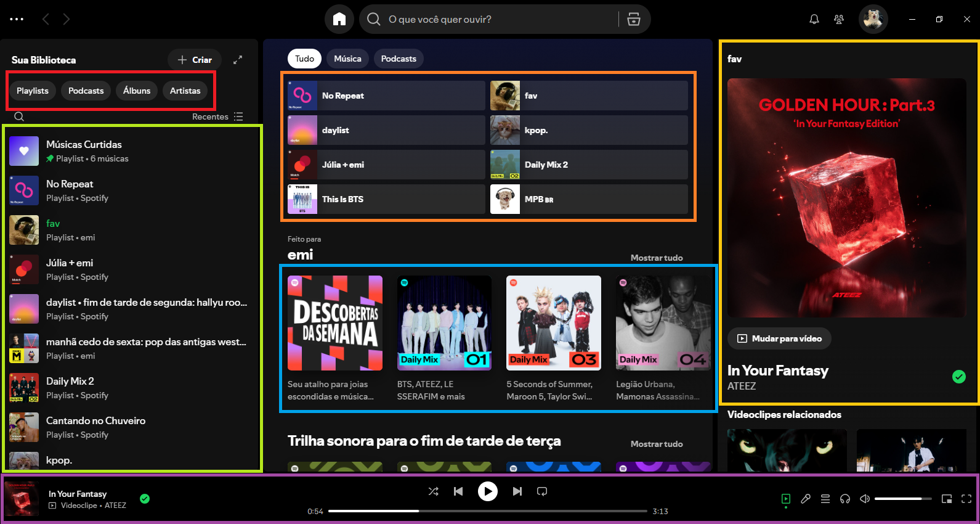Viewport: 980px width, 524px height.
Task: Select the Tudo filter chip
Action: (x=305, y=59)
